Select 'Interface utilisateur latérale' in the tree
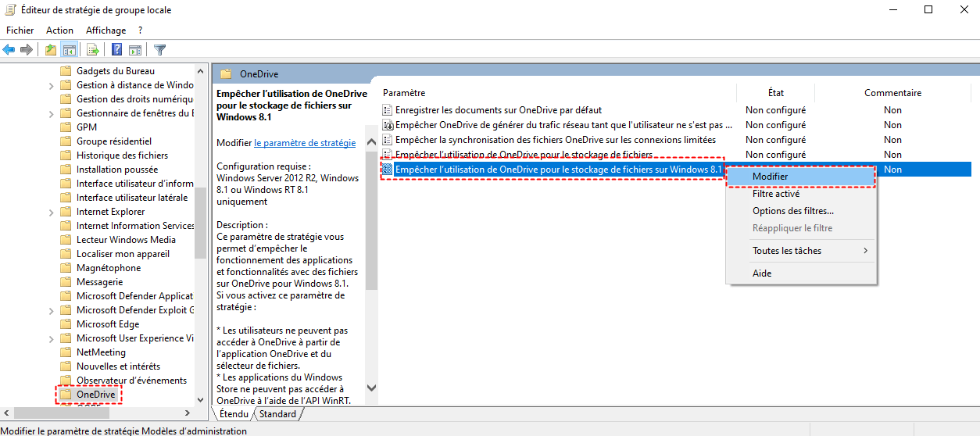 [132, 198]
